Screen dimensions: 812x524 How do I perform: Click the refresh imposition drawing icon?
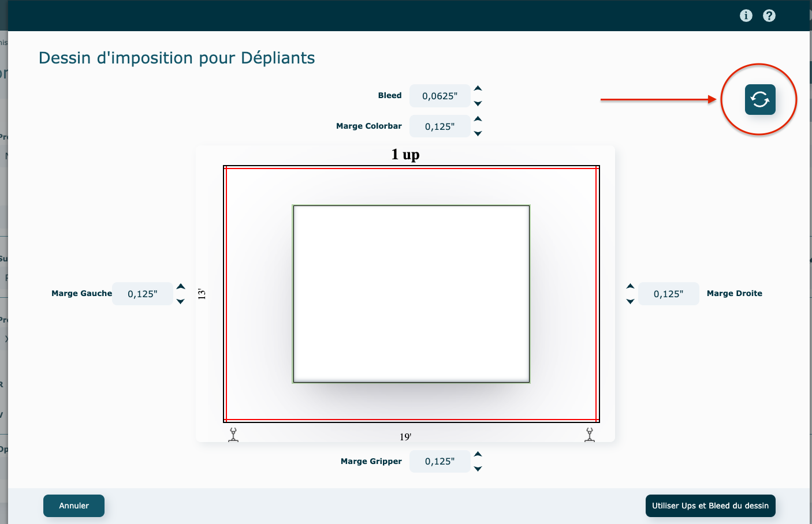759,100
